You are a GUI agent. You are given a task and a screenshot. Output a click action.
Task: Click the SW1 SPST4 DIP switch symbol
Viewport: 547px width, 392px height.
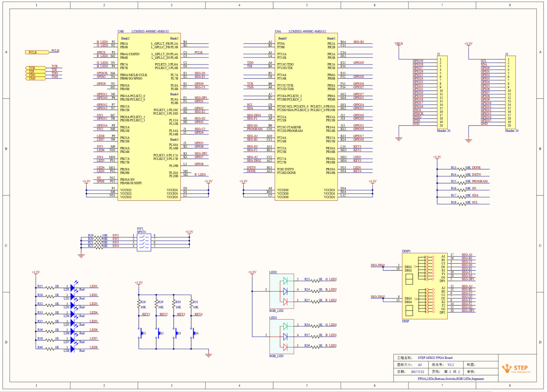144,242
